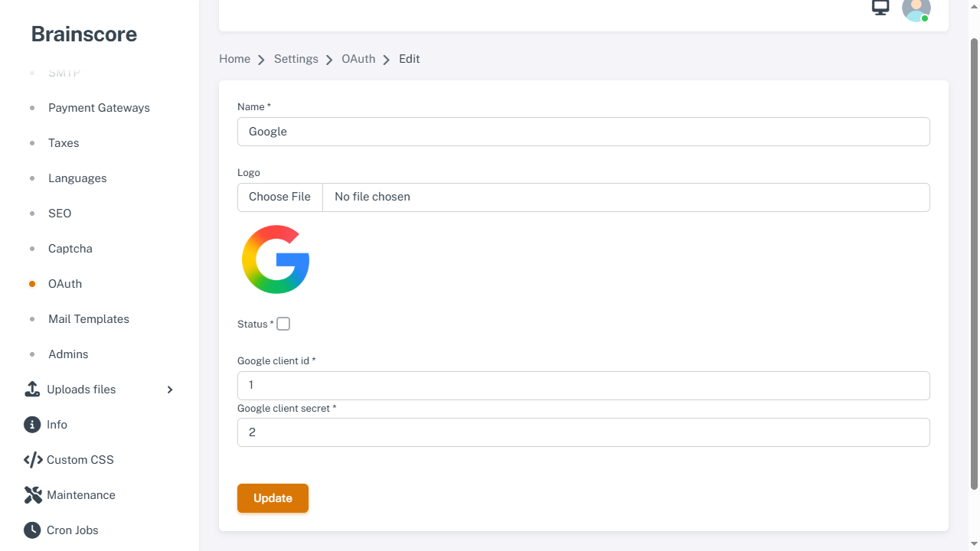Screen dimensions: 980x551
Task: Click the page vertical scrollbar
Action: (x=974, y=264)
